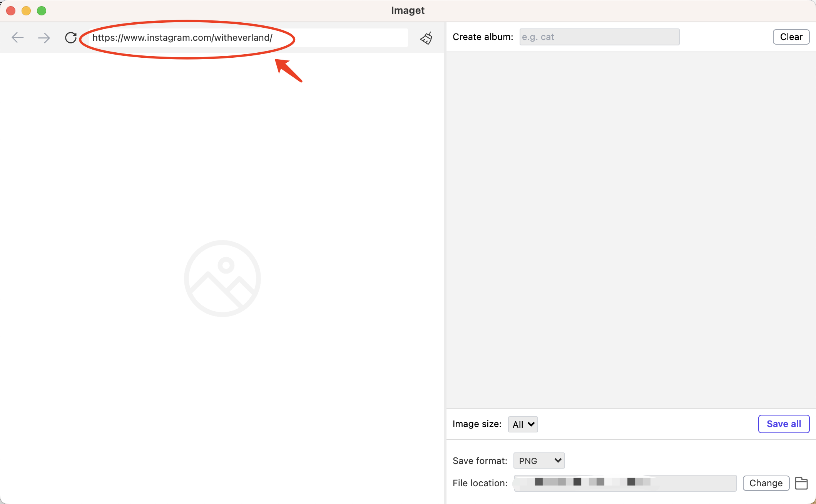Click the page refresh/reload icon
Screen dimensions: 816x504
pyautogui.click(x=70, y=37)
